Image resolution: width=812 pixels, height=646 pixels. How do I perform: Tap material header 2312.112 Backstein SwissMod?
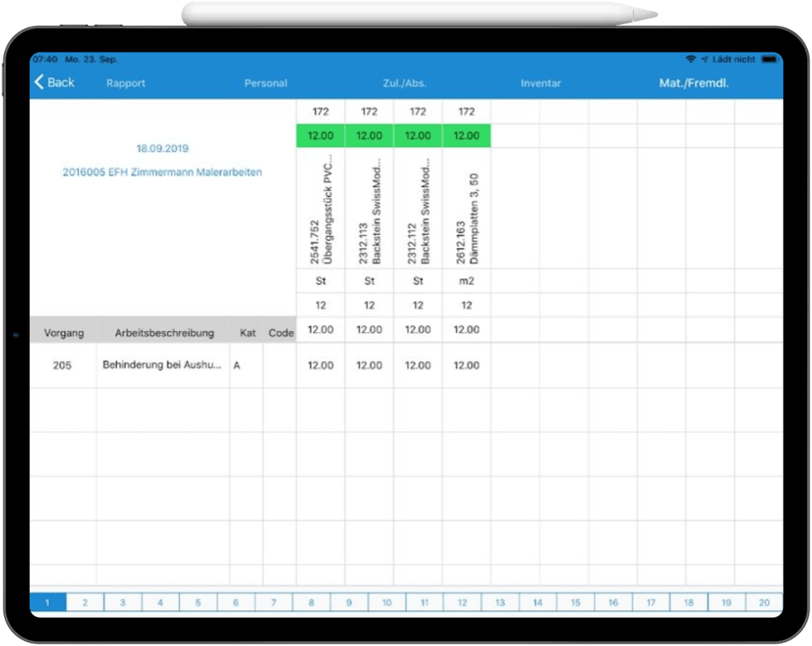pyautogui.click(x=418, y=208)
